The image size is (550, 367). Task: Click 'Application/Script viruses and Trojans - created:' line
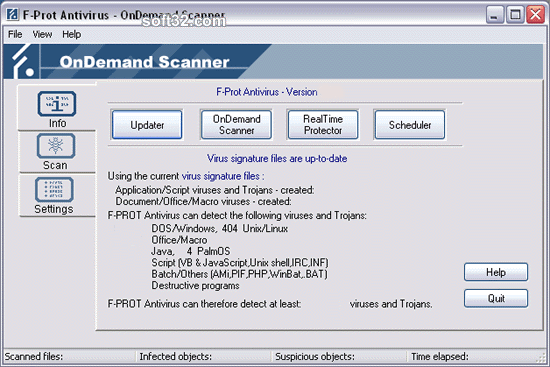[215, 190]
